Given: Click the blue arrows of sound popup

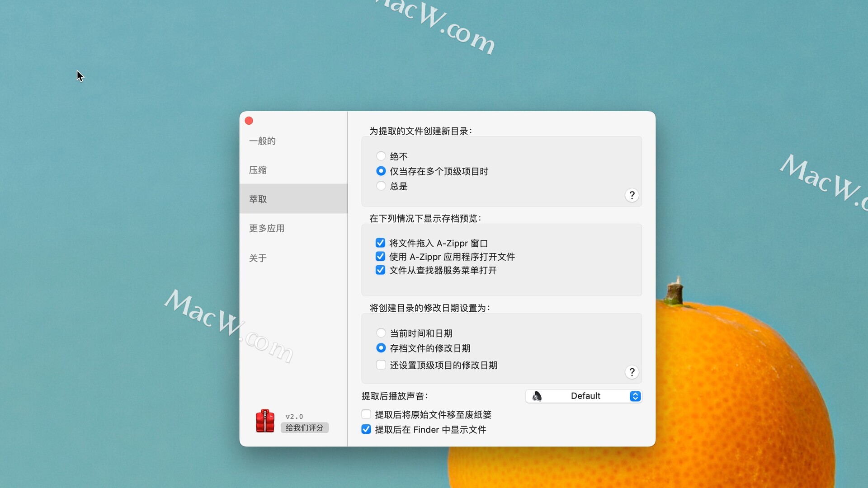Looking at the screenshot, I should click(x=635, y=396).
